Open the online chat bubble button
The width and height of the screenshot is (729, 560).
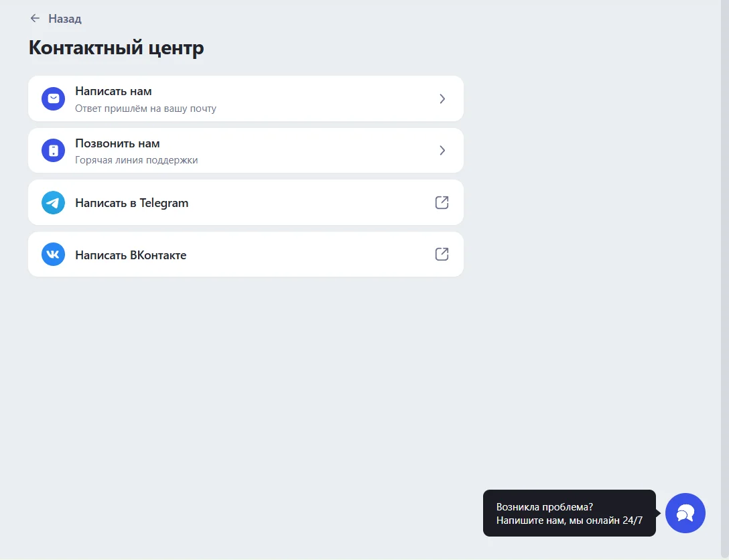685,513
